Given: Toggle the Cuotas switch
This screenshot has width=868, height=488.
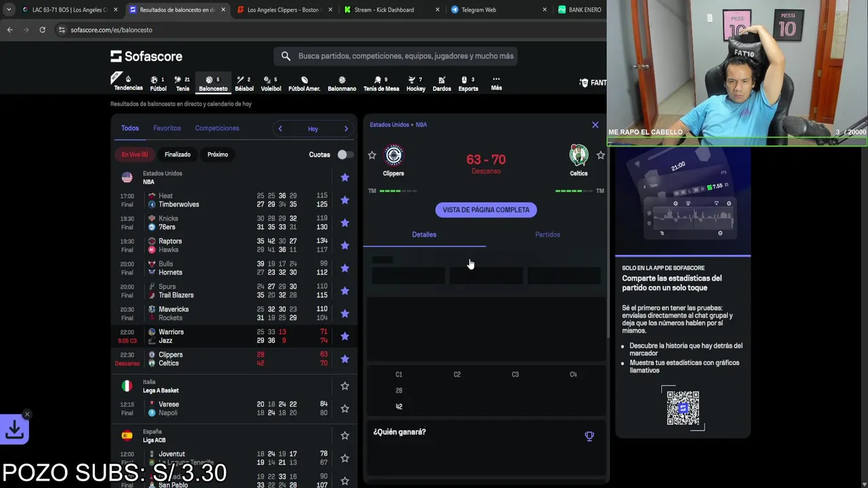Looking at the screenshot, I should [344, 155].
